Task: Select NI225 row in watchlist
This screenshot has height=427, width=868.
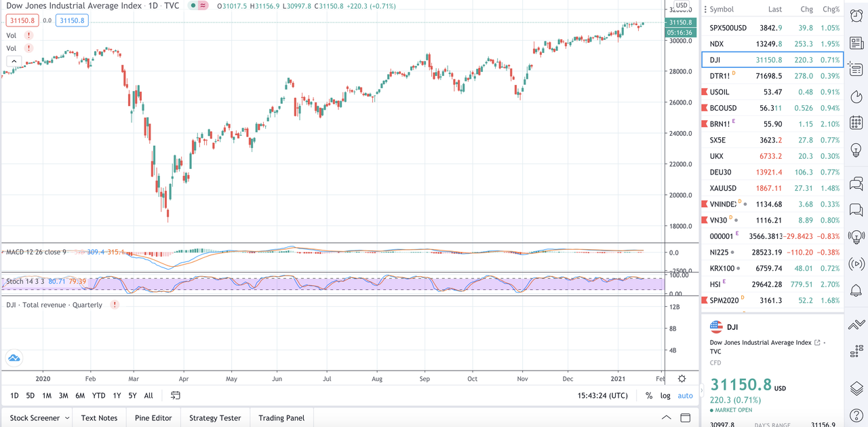Action: (773, 252)
